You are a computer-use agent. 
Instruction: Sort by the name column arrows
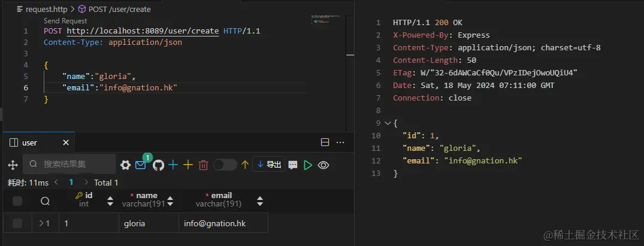(x=170, y=201)
